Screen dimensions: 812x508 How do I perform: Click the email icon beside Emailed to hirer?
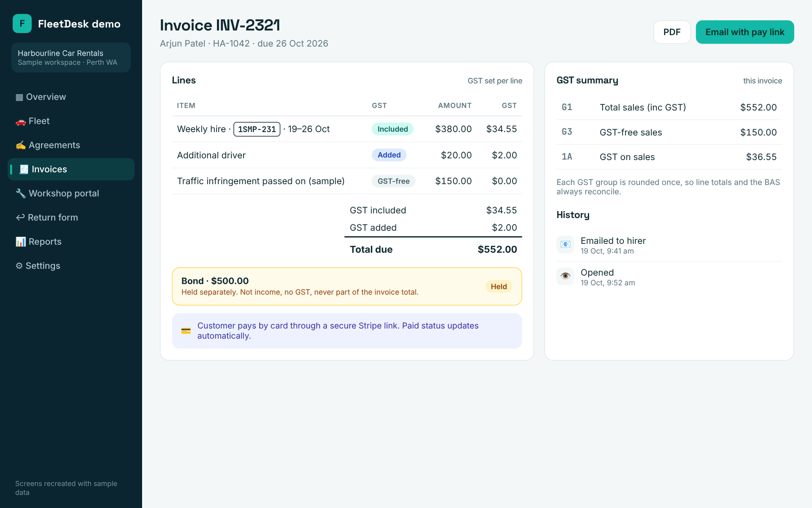coord(565,244)
